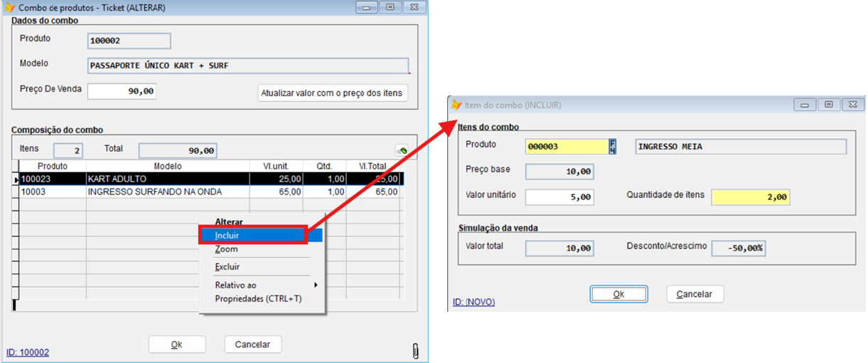Choose Excluir in context menu

(x=227, y=267)
